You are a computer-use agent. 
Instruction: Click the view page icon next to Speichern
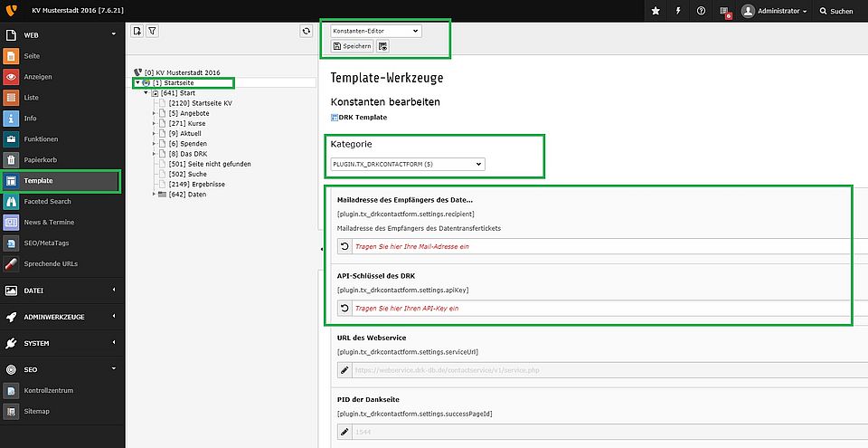click(383, 46)
